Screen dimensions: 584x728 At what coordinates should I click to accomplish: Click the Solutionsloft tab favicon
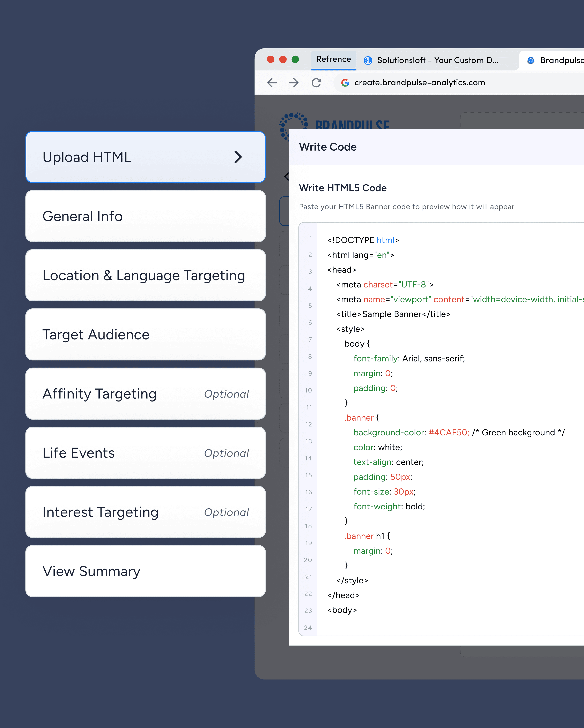368,60
